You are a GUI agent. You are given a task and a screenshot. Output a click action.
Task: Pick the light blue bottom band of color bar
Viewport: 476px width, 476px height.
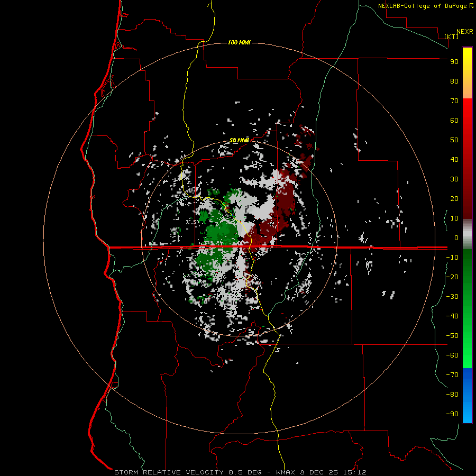pyautogui.click(x=467, y=411)
